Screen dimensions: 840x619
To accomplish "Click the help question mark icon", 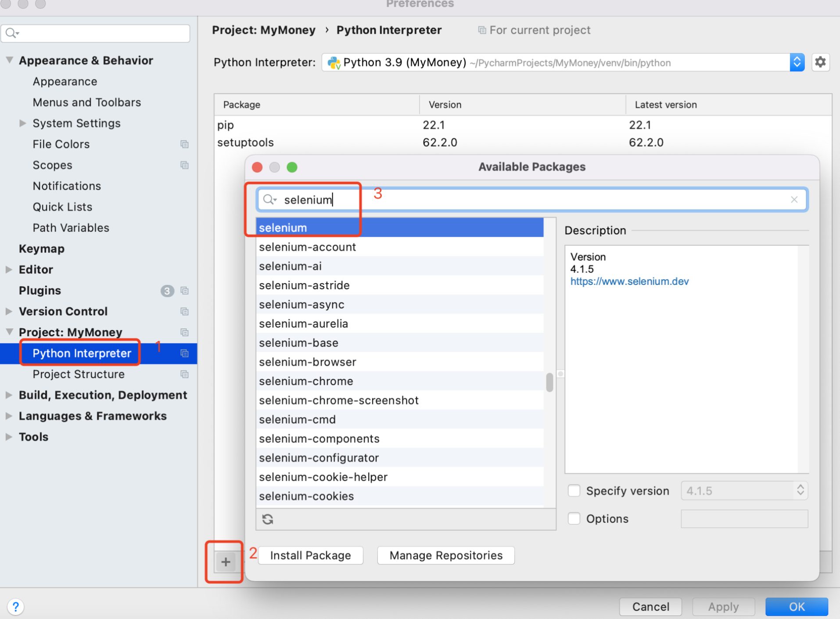I will (x=16, y=606).
